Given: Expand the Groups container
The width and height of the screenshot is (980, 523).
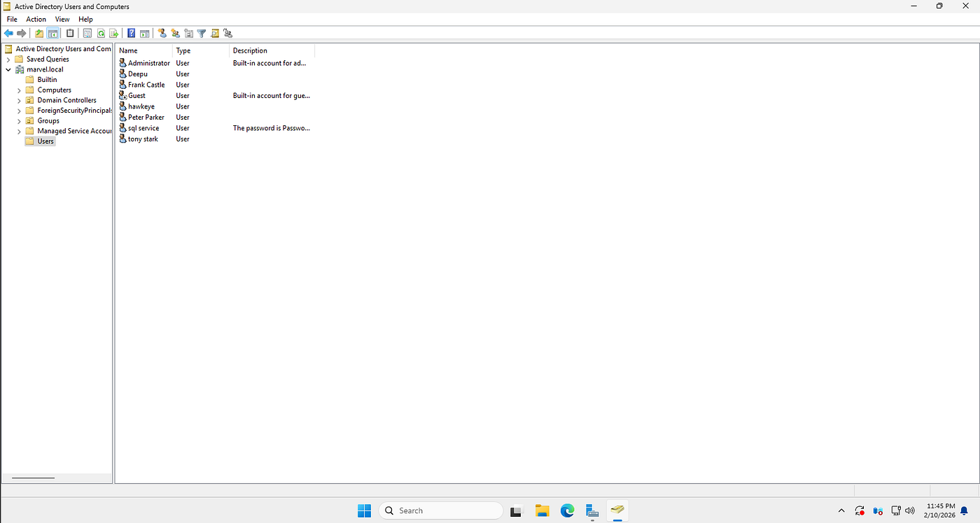Looking at the screenshot, I should point(19,120).
